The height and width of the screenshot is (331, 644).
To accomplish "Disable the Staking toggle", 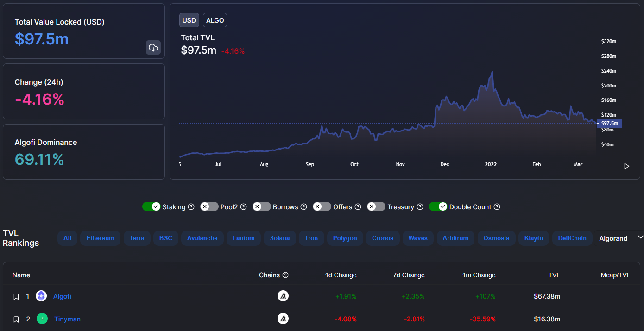I will pos(151,206).
